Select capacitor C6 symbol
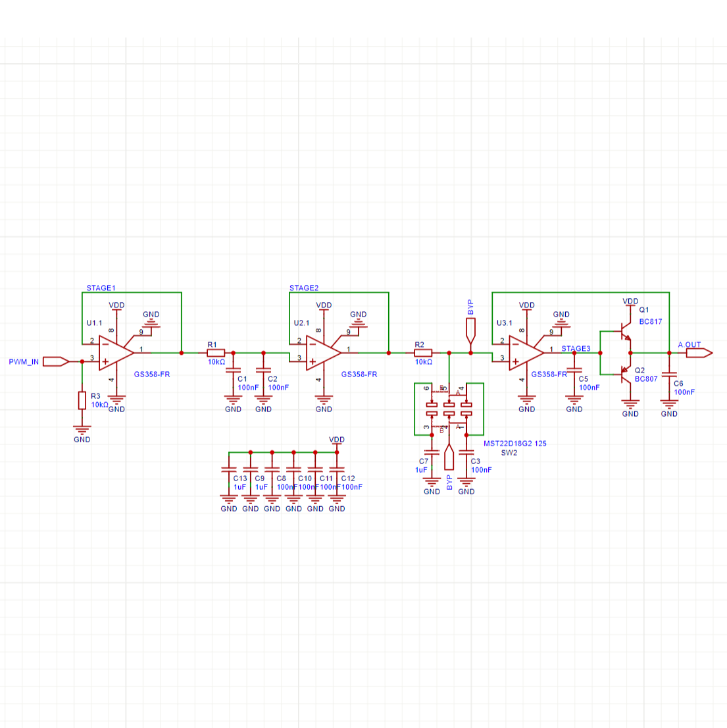 click(669, 375)
